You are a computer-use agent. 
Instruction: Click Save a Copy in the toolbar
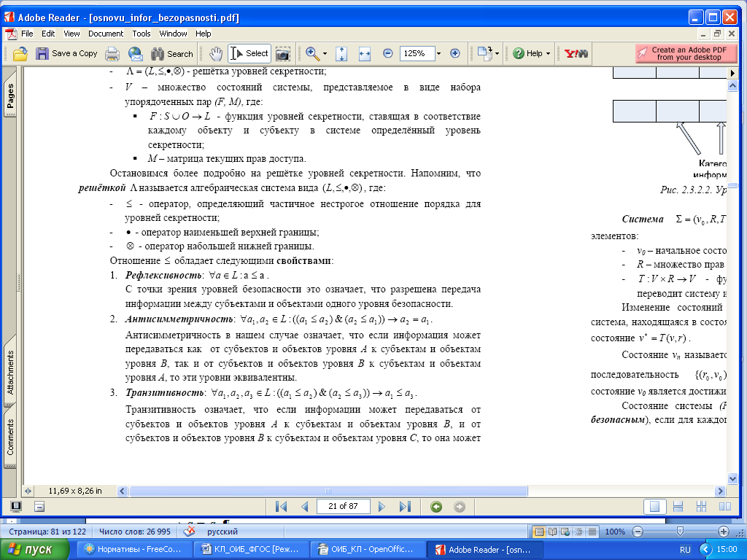pos(66,53)
